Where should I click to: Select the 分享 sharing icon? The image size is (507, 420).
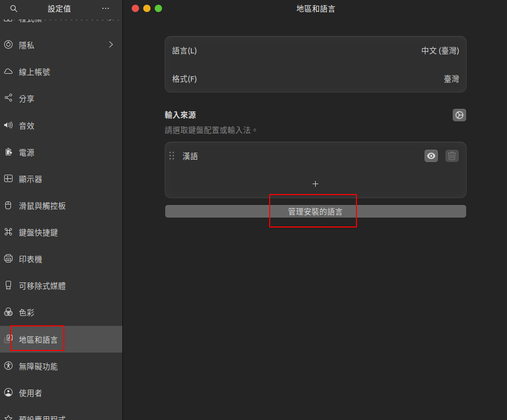click(8, 98)
